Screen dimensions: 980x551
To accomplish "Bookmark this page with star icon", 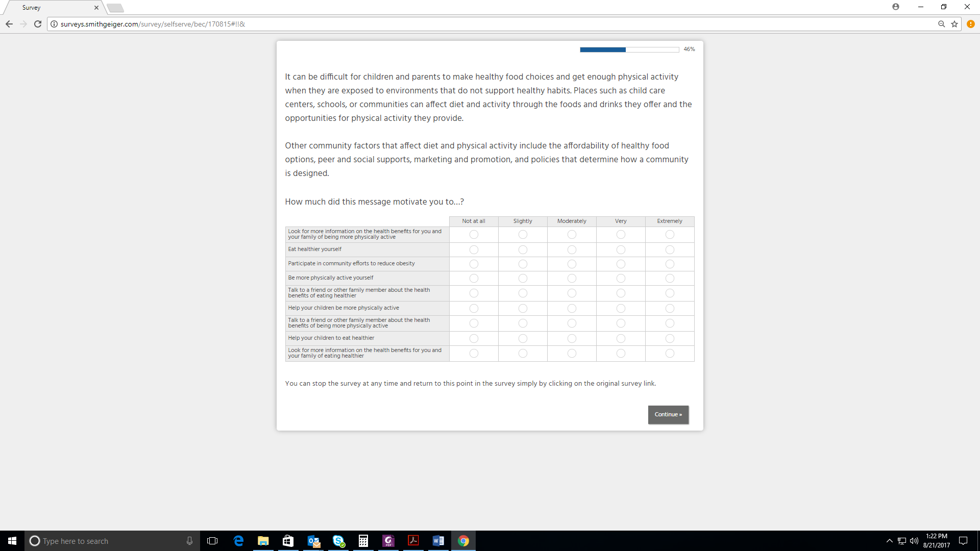I will (x=954, y=24).
